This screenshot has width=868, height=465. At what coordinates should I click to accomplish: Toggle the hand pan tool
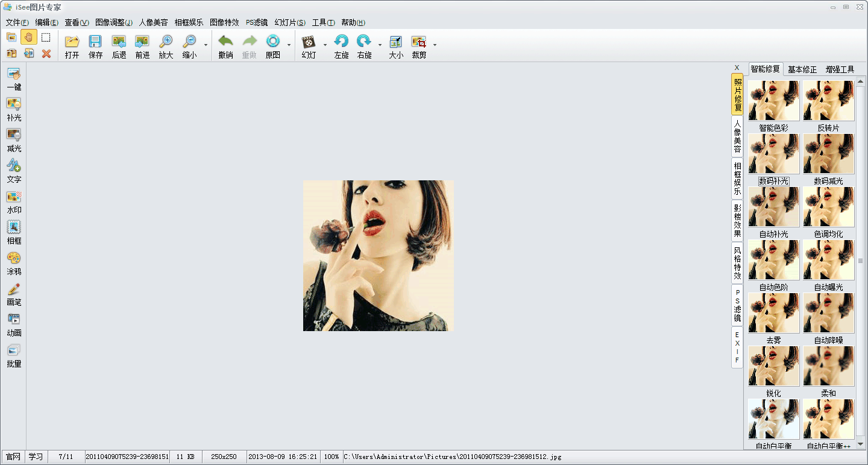point(28,37)
